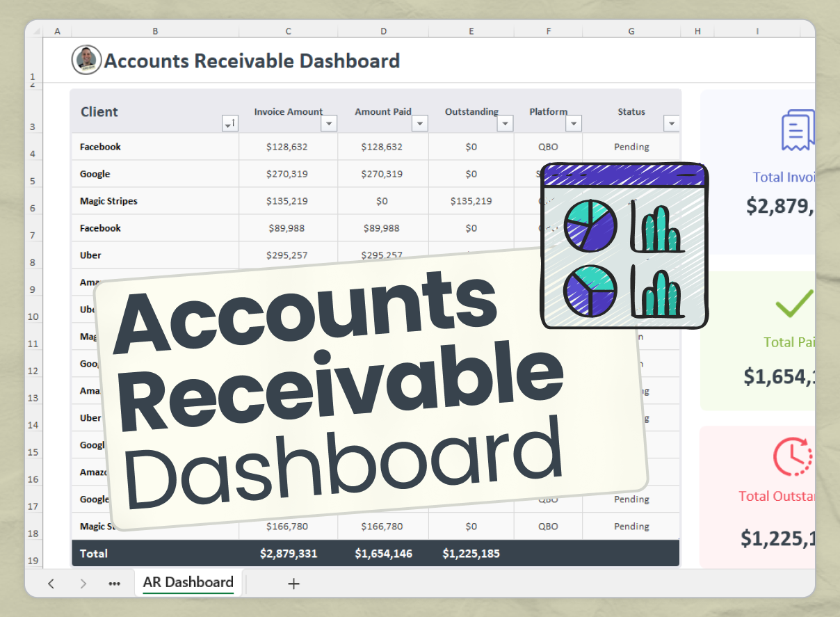
Task: Select column E header
Action: 471,31
